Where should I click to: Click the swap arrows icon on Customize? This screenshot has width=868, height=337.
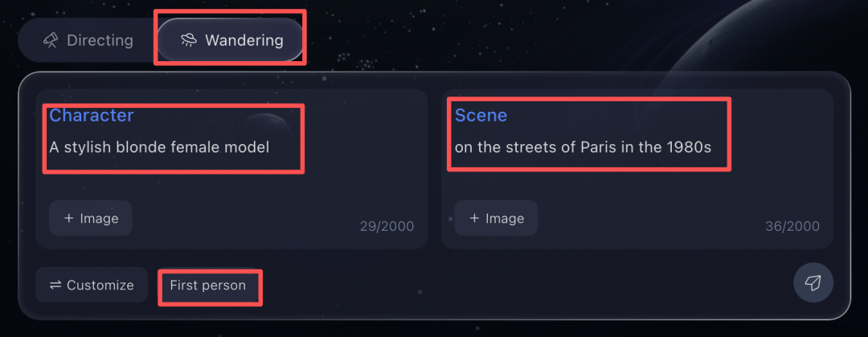pos(55,285)
